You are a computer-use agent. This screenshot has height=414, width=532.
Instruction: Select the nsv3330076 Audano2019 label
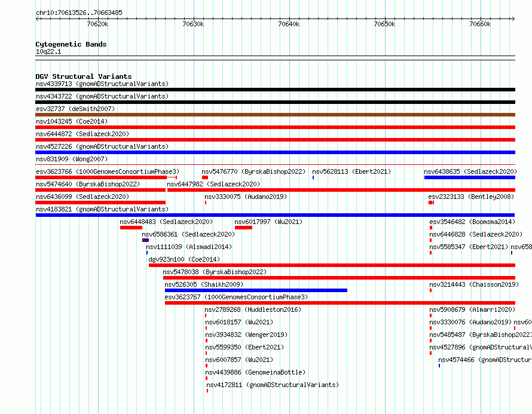point(470,322)
